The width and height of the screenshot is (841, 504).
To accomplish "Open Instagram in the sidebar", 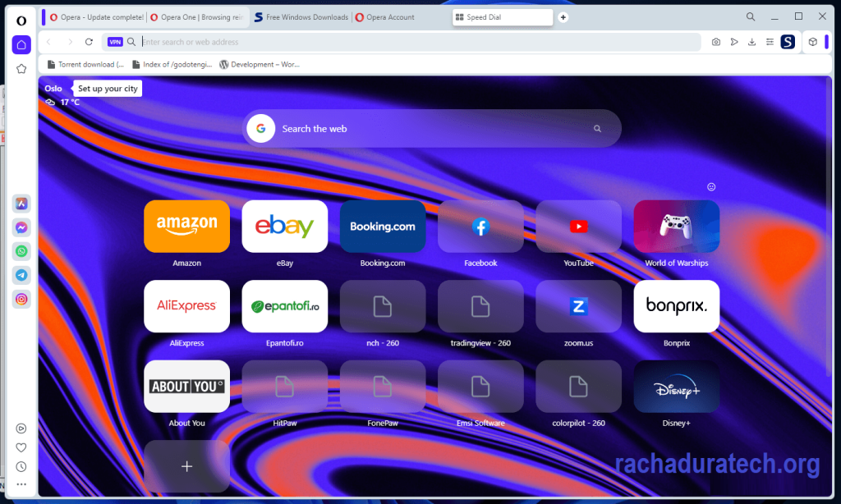I will point(21,299).
